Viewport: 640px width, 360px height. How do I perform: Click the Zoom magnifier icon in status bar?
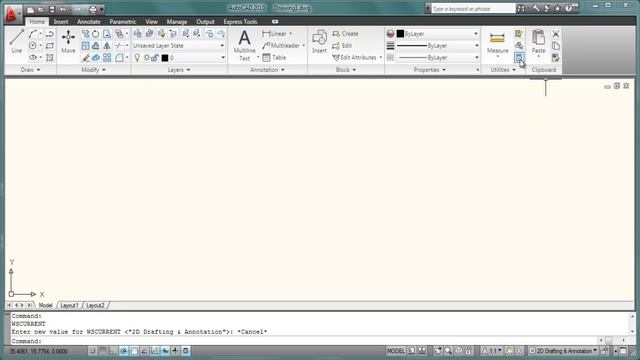tap(448, 351)
